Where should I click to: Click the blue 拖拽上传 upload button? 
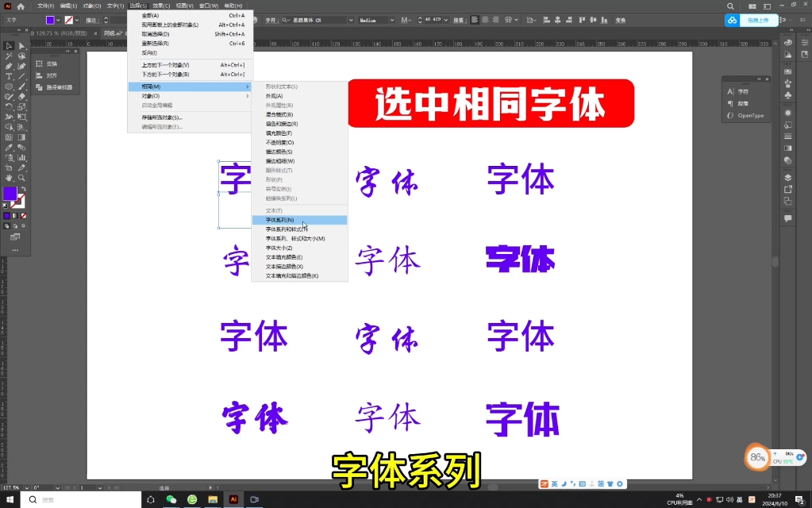pyautogui.click(x=752, y=20)
